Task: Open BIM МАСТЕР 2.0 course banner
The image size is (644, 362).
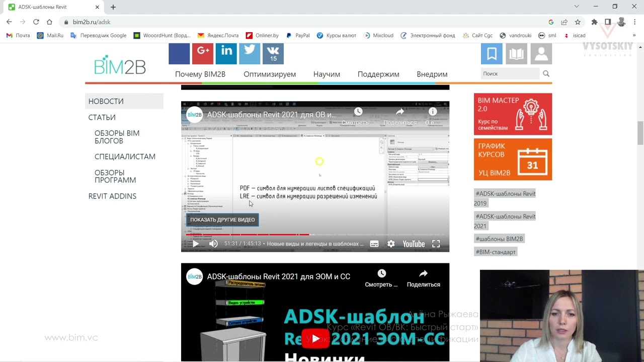Action: (513, 114)
